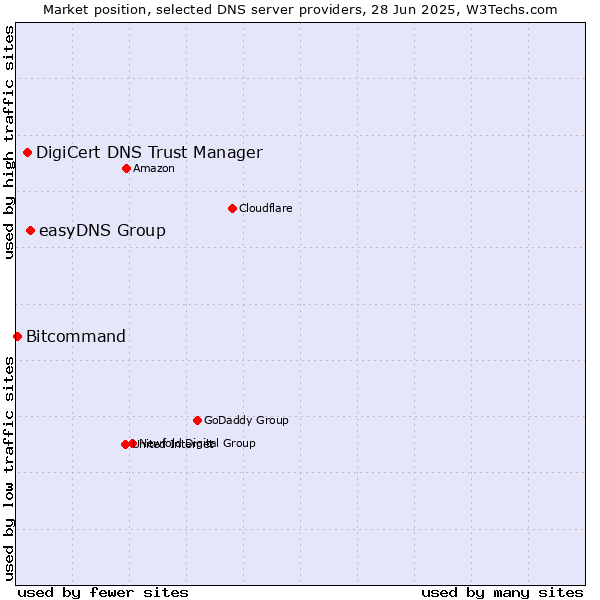Click the Amazon red data point
600x600 pixels.
[x=127, y=168]
